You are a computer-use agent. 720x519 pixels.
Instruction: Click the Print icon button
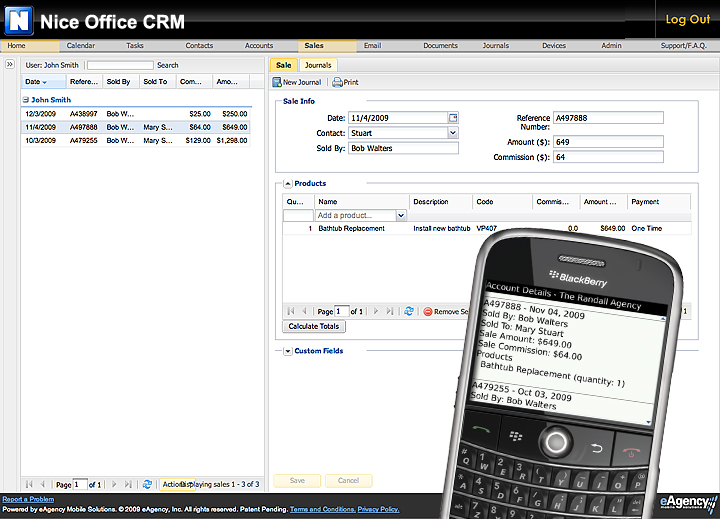[345, 82]
